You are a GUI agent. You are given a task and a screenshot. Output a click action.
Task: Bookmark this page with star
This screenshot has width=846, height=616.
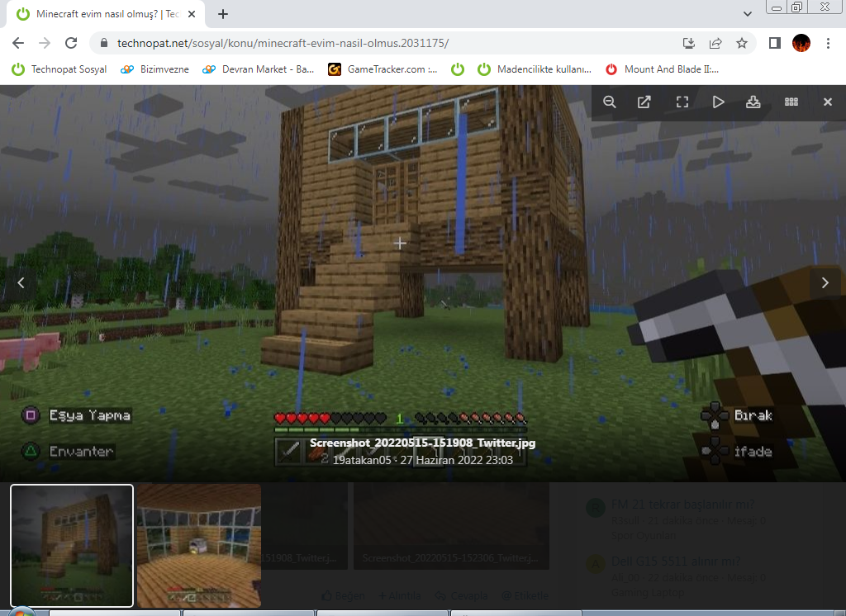tap(742, 43)
